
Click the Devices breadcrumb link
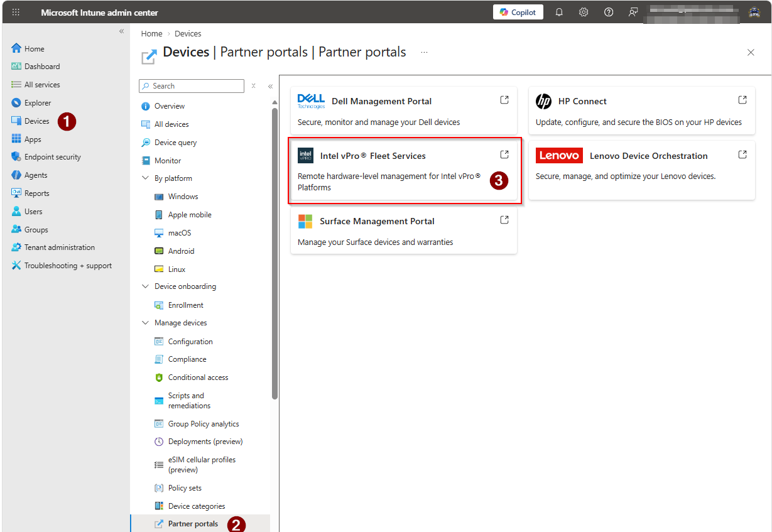click(x=188, y=34)
